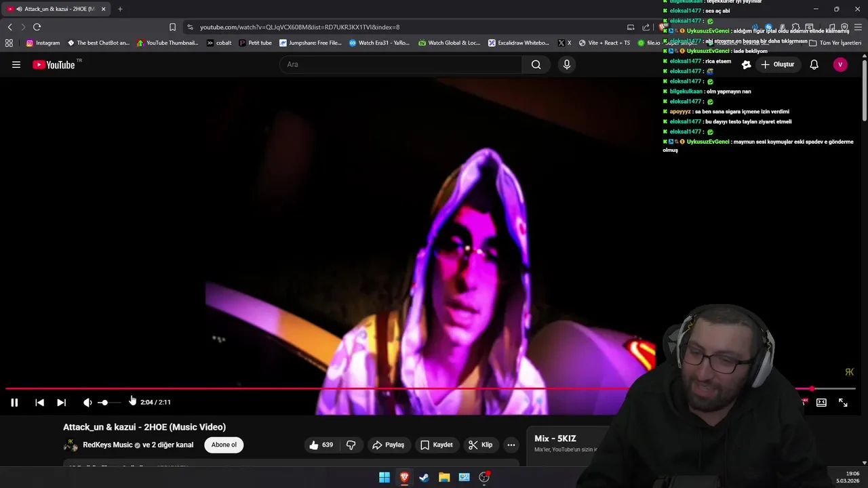Pause the video playback
868x488 pixels.
pyautogui.click(x=14, y=403)
